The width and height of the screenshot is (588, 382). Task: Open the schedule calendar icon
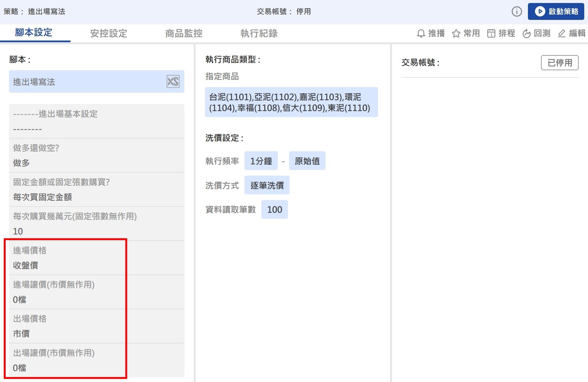[x=491, y=33]
